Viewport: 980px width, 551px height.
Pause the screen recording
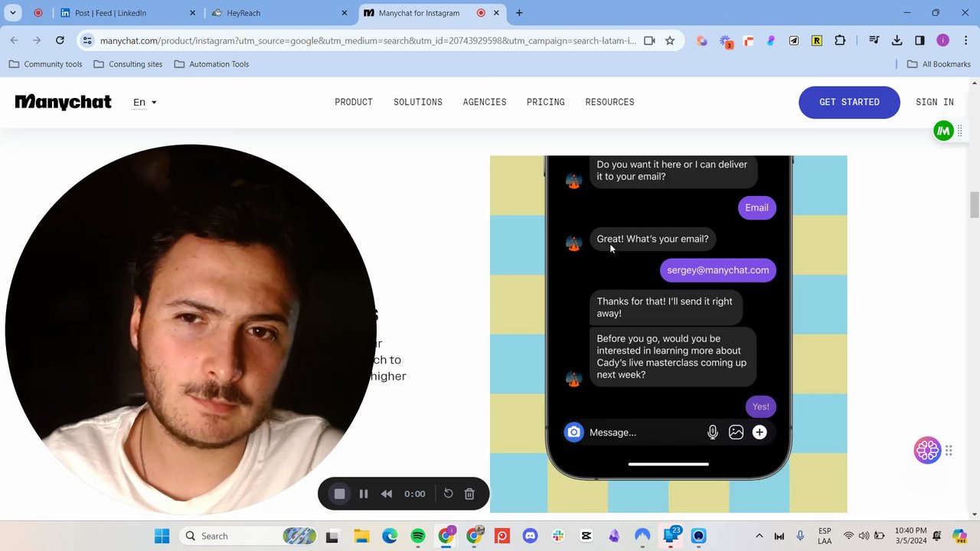tap(364, 494)
